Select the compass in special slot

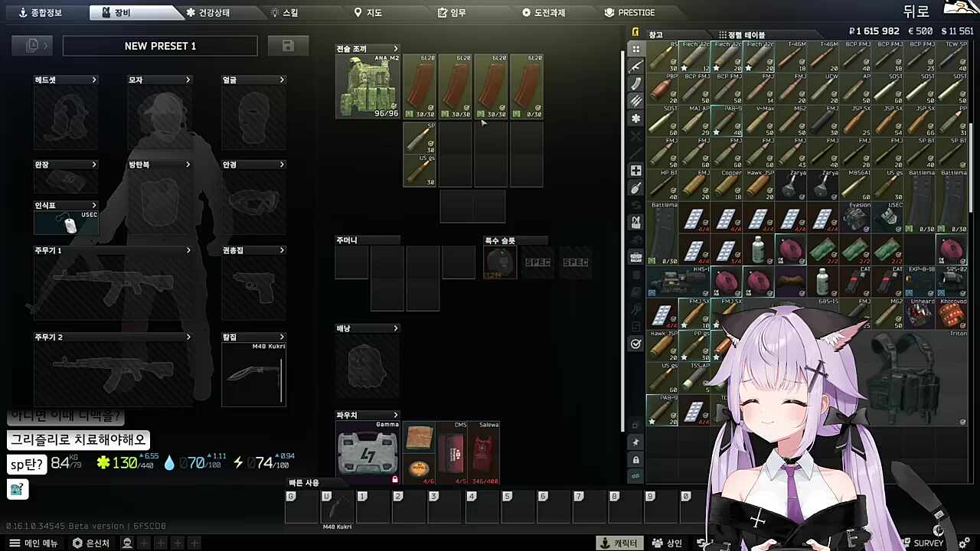pyautogui.click(x=500, y=262)
